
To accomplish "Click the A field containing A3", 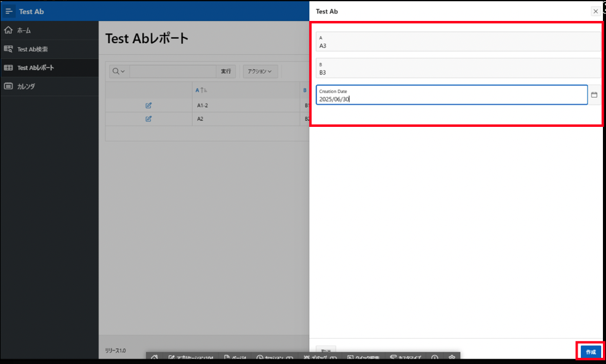I will [458, 42].
